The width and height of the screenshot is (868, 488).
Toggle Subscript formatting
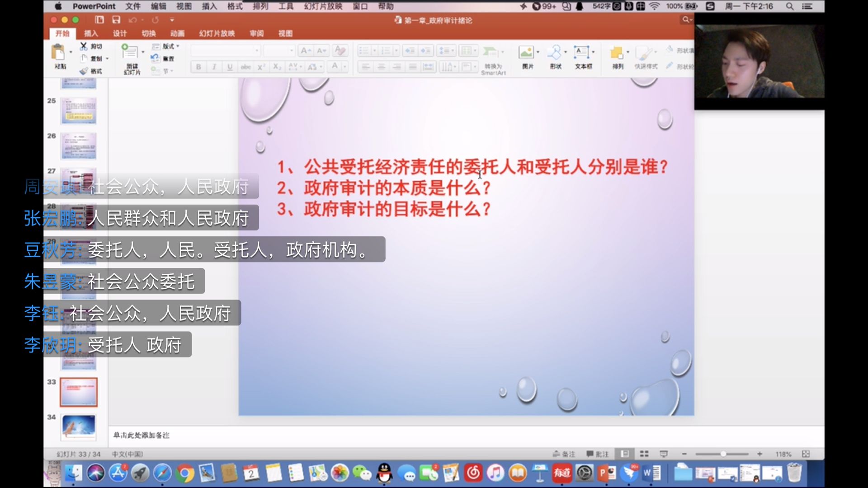[277, 67]
